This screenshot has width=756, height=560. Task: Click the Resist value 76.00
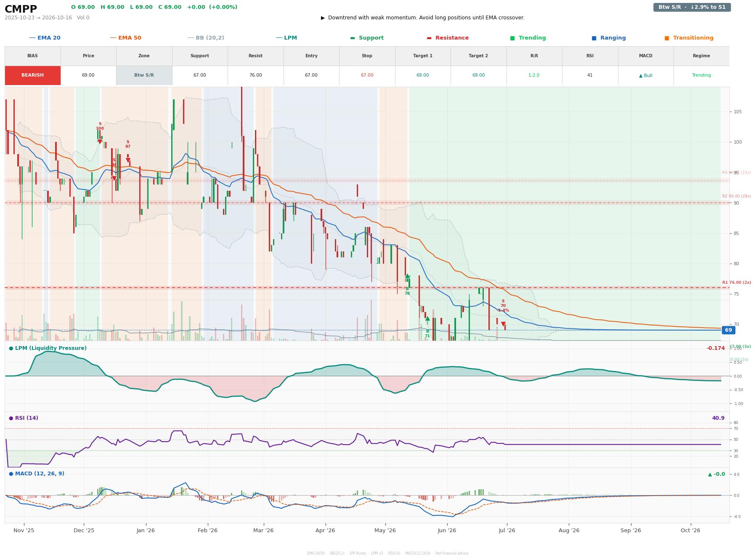255,75
